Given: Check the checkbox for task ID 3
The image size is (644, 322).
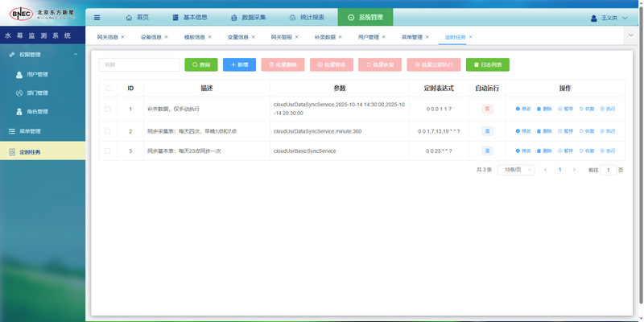Looking at the screenshot, I should [108, 151].
